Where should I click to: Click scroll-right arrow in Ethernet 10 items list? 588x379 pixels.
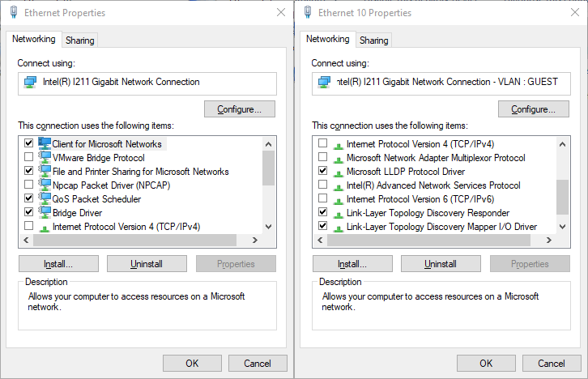(549, 241)
